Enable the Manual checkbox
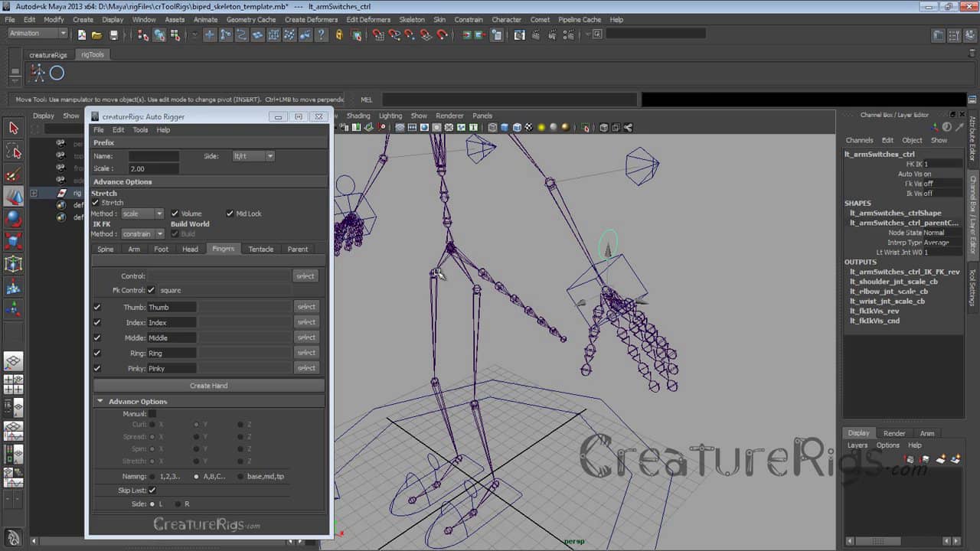The width and height of the screenshot is (980, 551). click(x=152, y=414)
